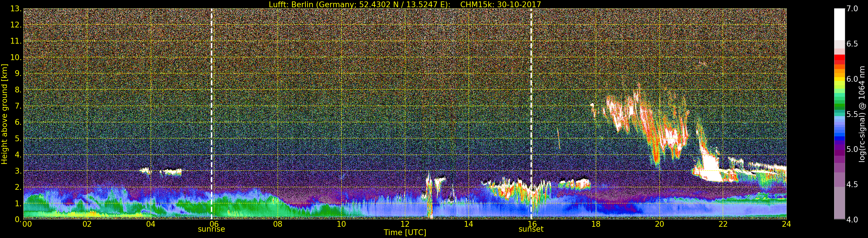
Task: Click the time tick label '14'
Action: (x=468, y=224)
